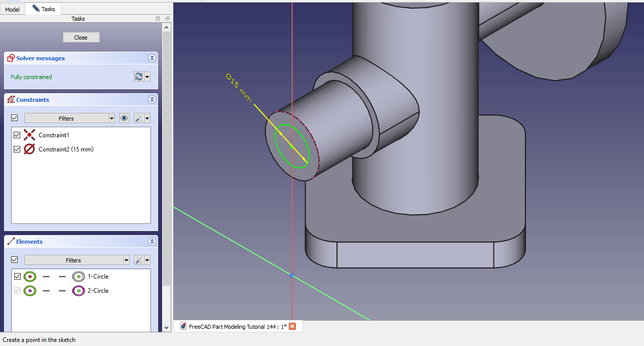
Task: Select the Constraint2 diameter icon
Action: (x=29, y=149)
